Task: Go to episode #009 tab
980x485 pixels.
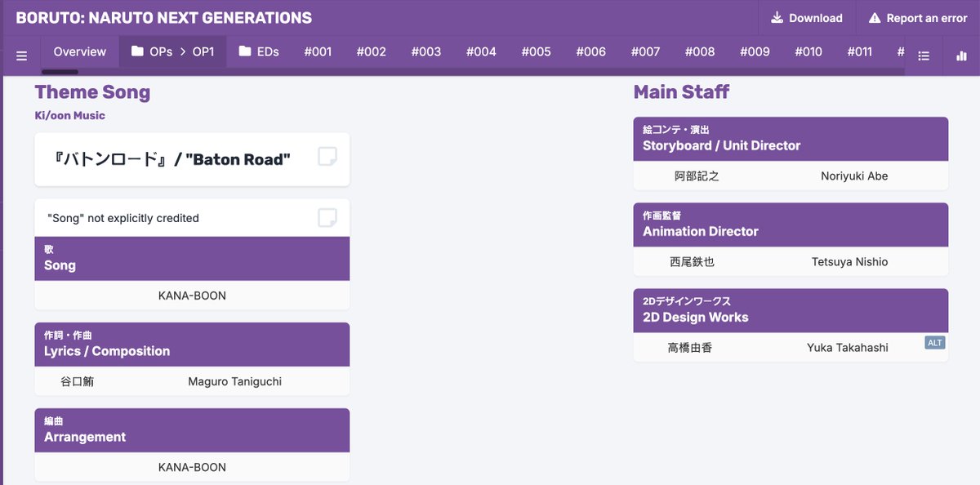Action: tap(755, 51)
